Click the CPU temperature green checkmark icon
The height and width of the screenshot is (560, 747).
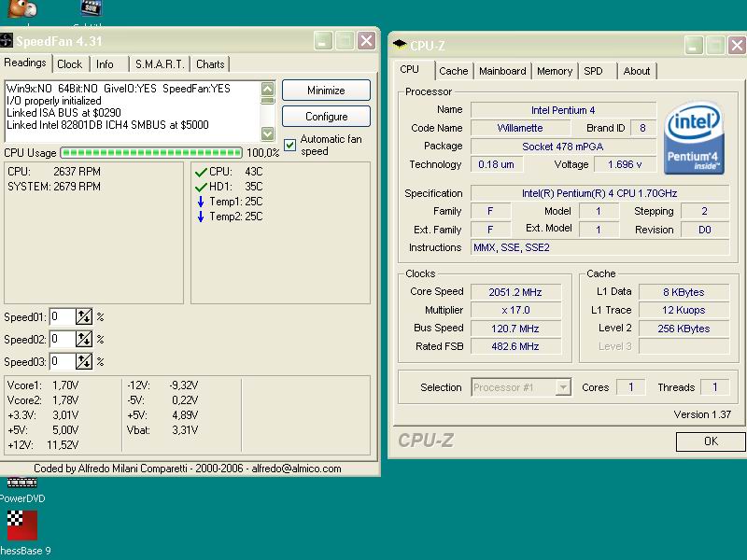click(x=201, y=172)
